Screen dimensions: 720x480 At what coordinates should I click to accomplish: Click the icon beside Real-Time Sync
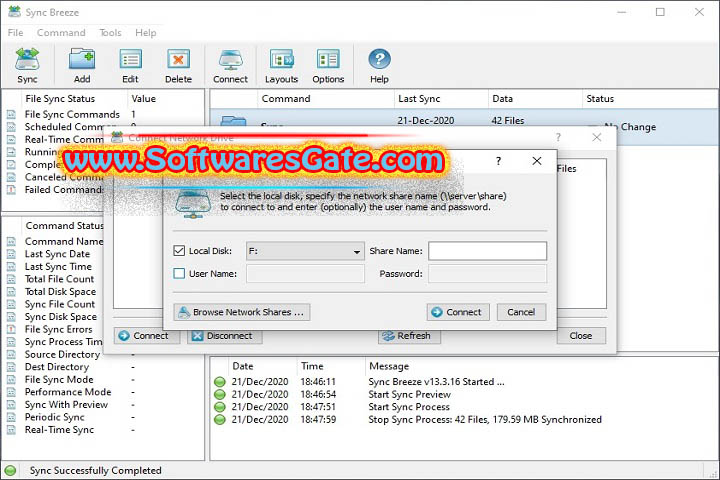(x=11, y=429)
